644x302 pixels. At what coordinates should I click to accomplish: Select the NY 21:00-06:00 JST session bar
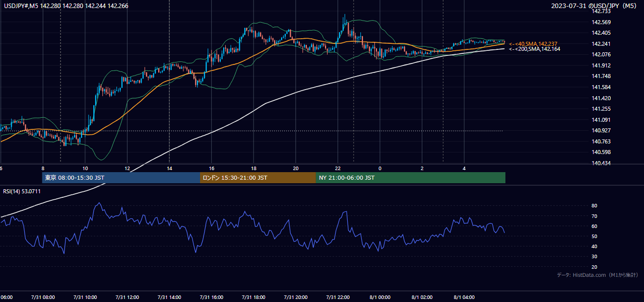coord(411,178)
